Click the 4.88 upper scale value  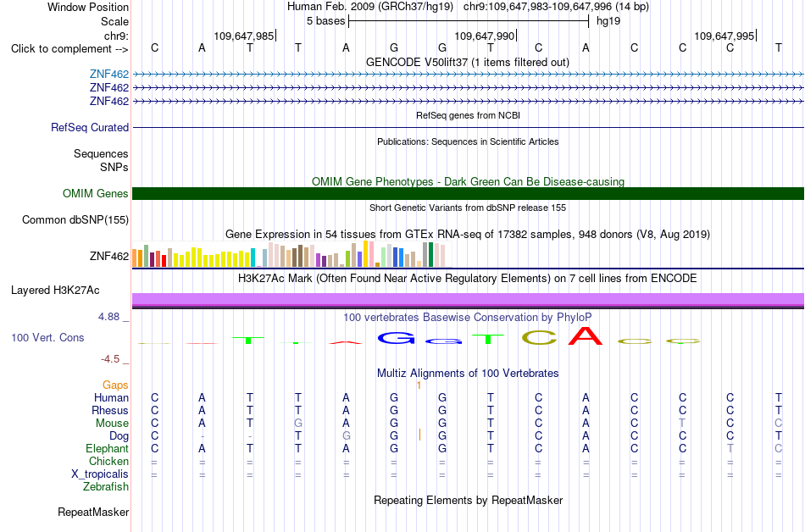pyautogui.click(x=108, y=317)
